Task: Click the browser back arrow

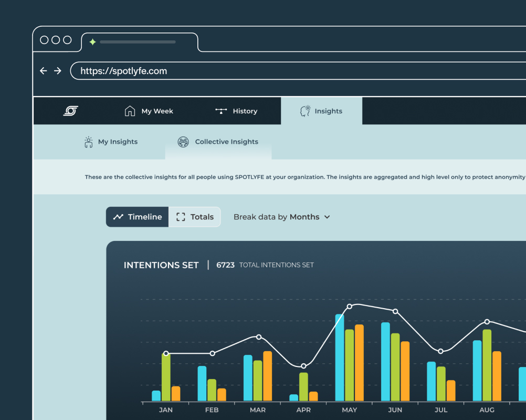Action: coord(44,71)
